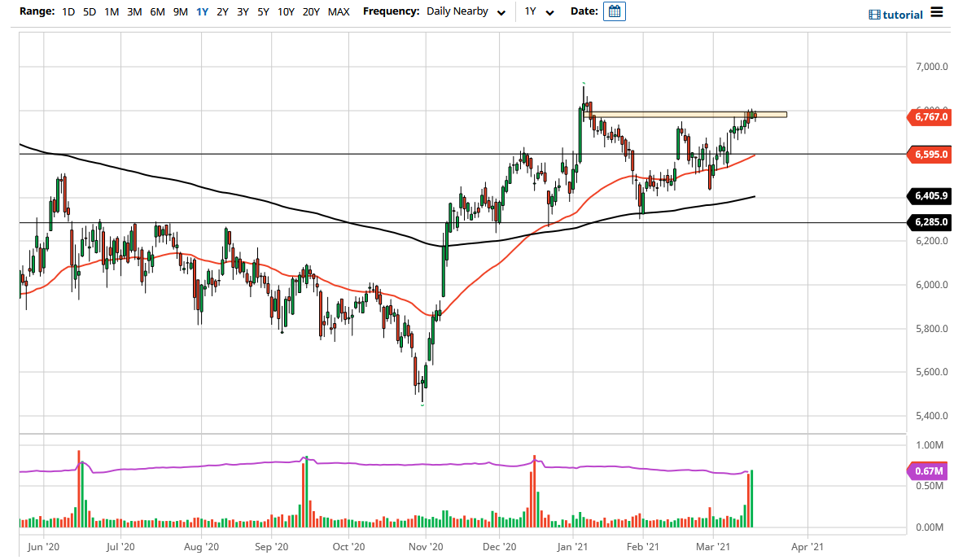Click the red 6,767.0 price label
Image resolution: width=954 pixels, height=560 pixels.
[929, 117]
